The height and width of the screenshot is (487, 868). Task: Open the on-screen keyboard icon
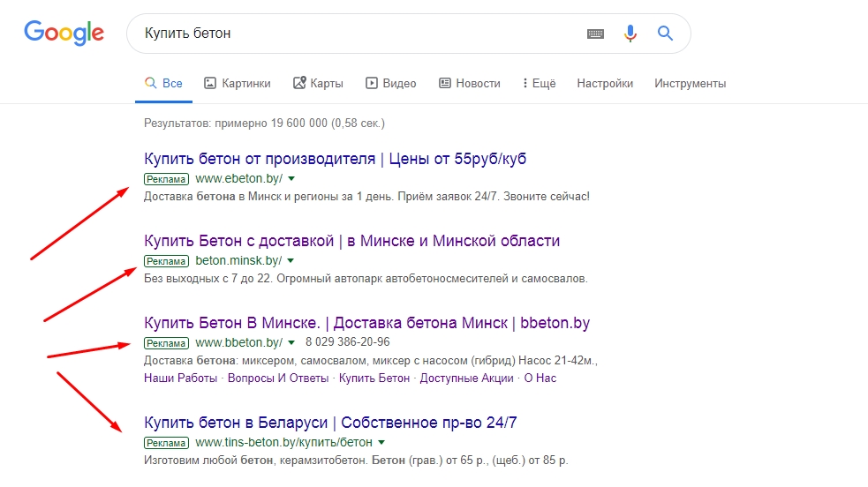click(595, 34)
